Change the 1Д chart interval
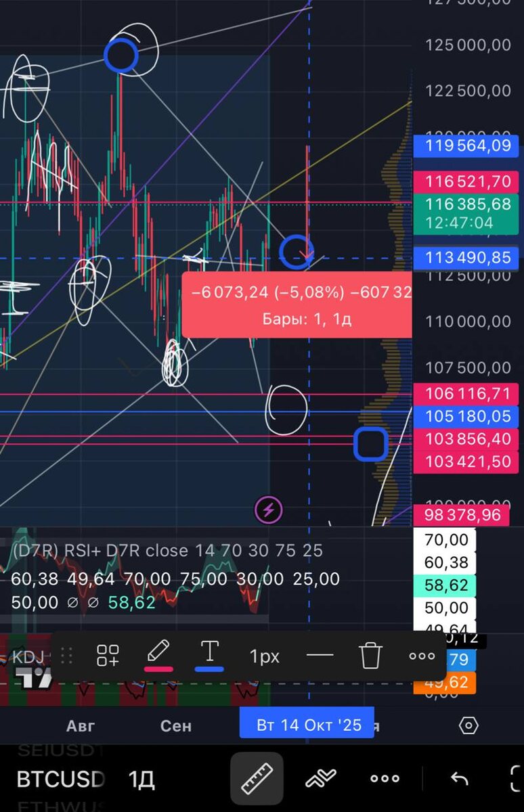Screen dimensions: 524x812 (141, 779)
